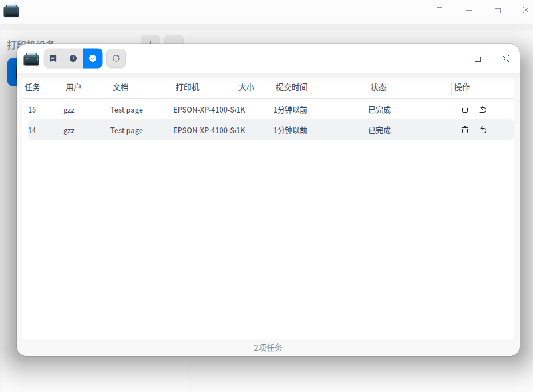This screenshot has height=392, width=533.
Task: Click the 状态 column header
Action: (379, 87)
